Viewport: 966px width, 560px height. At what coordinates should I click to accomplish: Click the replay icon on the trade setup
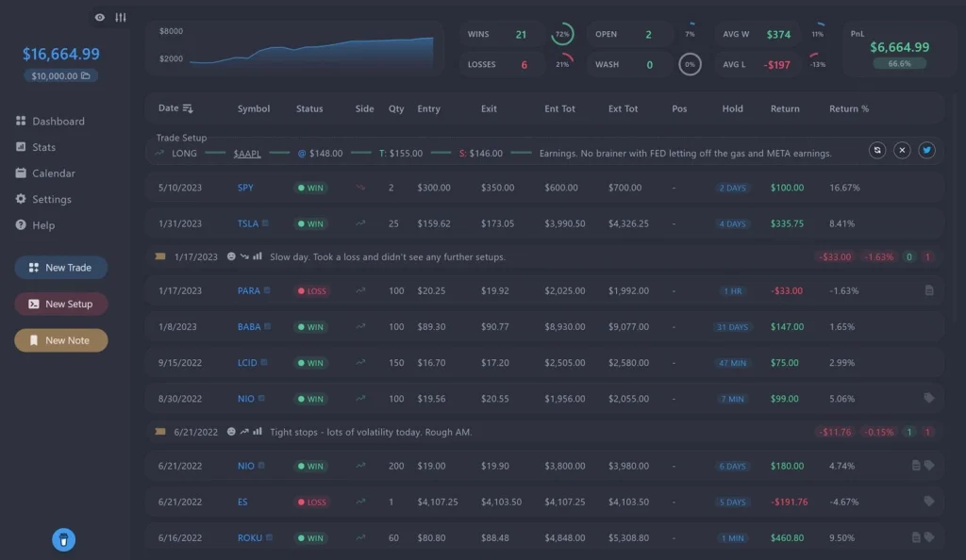pyautogui.click(x=877, y=150)
